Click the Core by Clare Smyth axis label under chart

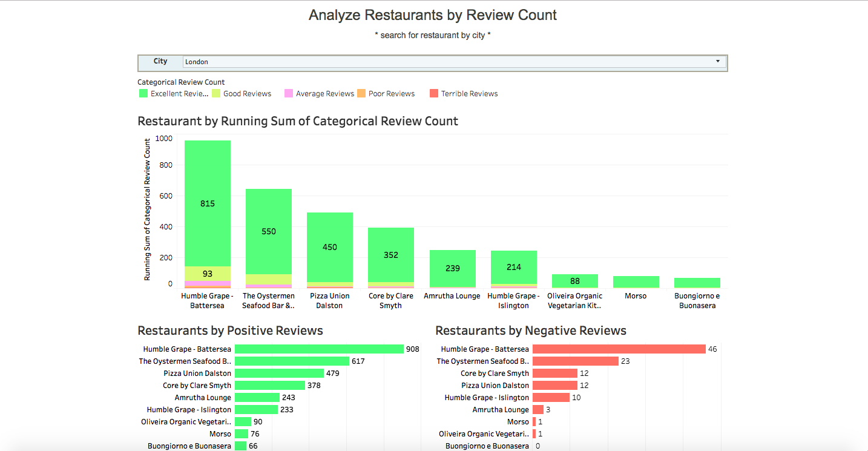pos(391,301)
